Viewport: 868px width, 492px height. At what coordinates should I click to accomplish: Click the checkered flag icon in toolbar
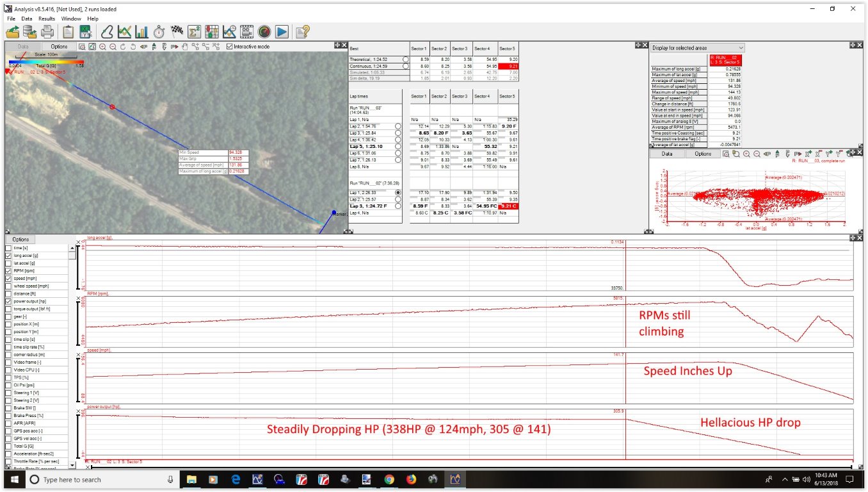point(177,31)
